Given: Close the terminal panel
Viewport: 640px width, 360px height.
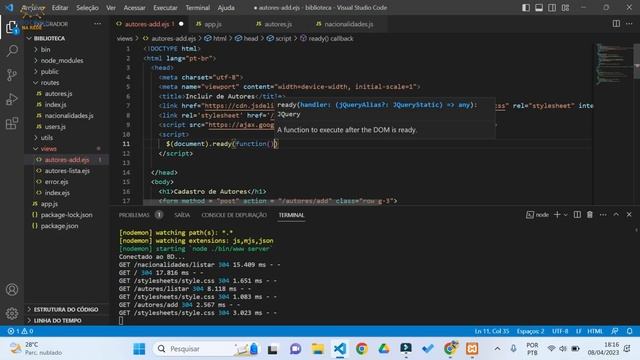Looking at the screenshot, I should 629,215.
